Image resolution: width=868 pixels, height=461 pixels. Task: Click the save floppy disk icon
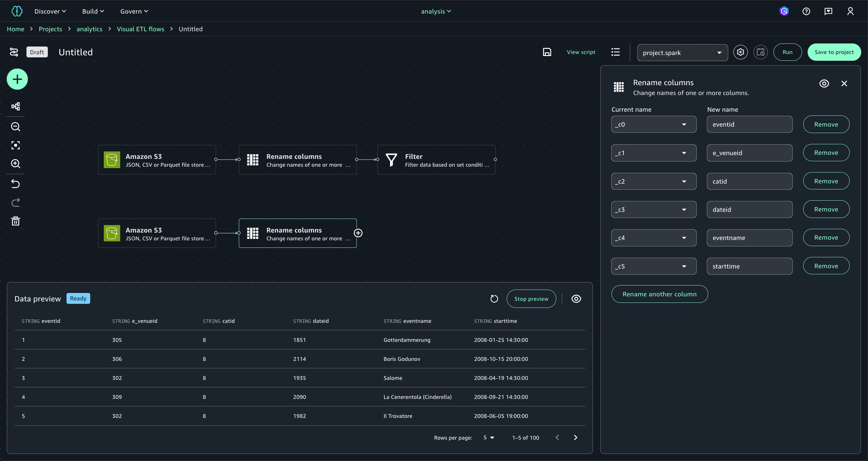coord(547,52)
